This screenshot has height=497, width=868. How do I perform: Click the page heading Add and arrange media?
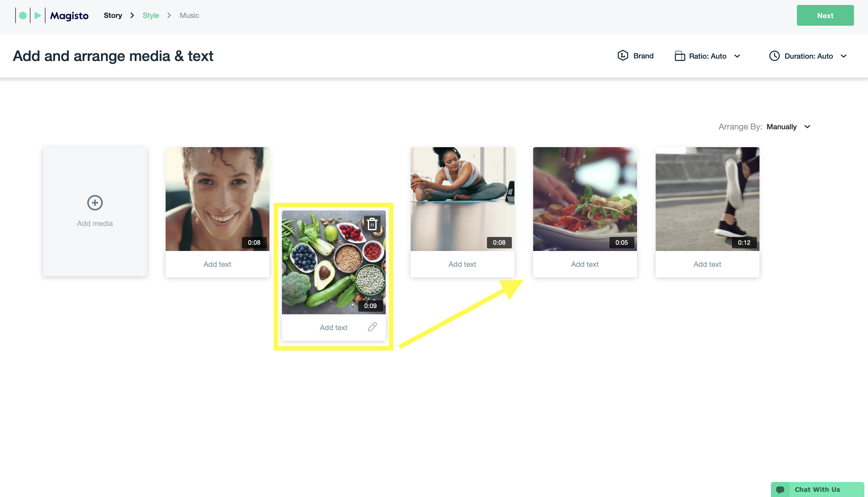[113, 56]
